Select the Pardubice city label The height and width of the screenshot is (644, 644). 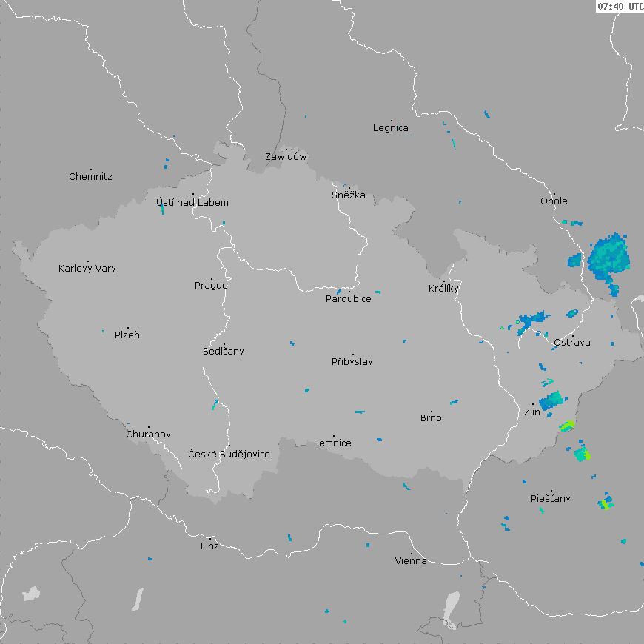pos(349,299)
